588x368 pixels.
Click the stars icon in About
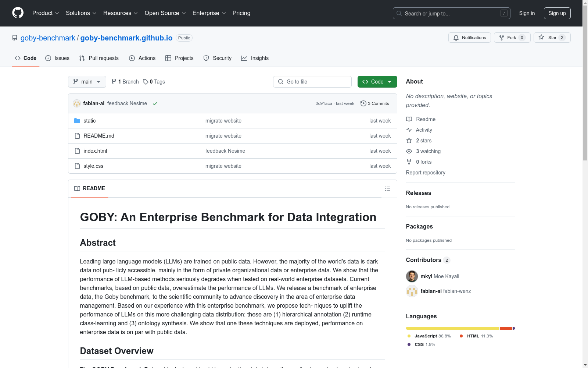(409, 141)
